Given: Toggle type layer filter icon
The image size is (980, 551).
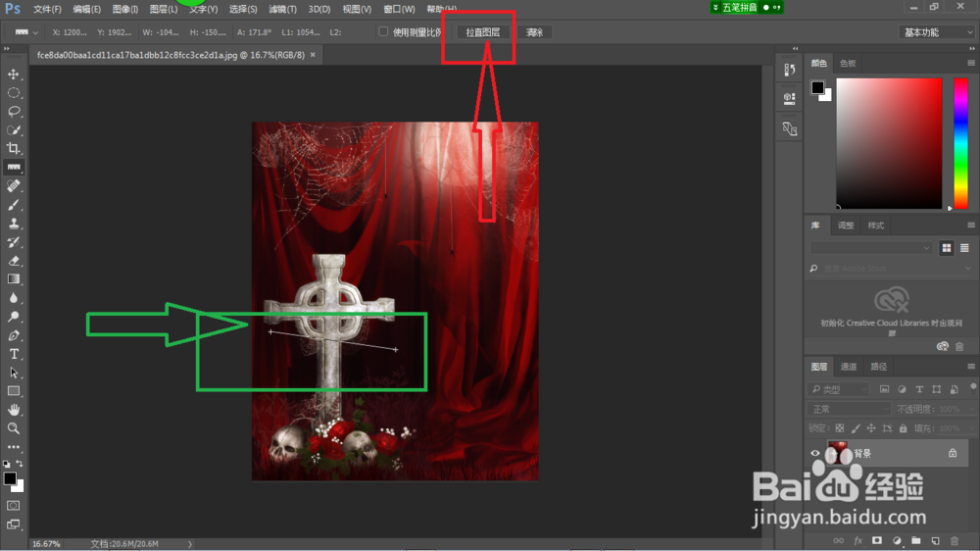Looking at the screenshot, I should (x=919, y=389).
